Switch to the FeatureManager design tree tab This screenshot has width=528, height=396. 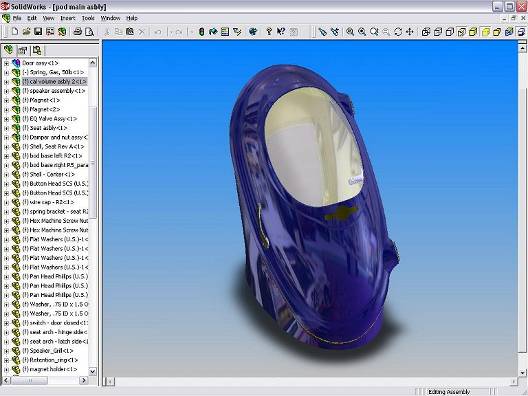(8, 51)
